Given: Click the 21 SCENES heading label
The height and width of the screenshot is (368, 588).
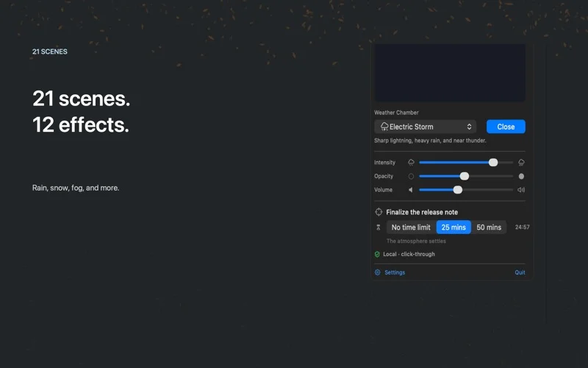Looking at the screenshot, I should 50,52.
